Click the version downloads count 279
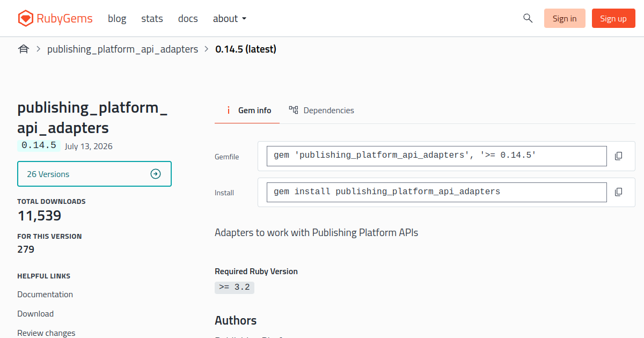 [26, 249]
